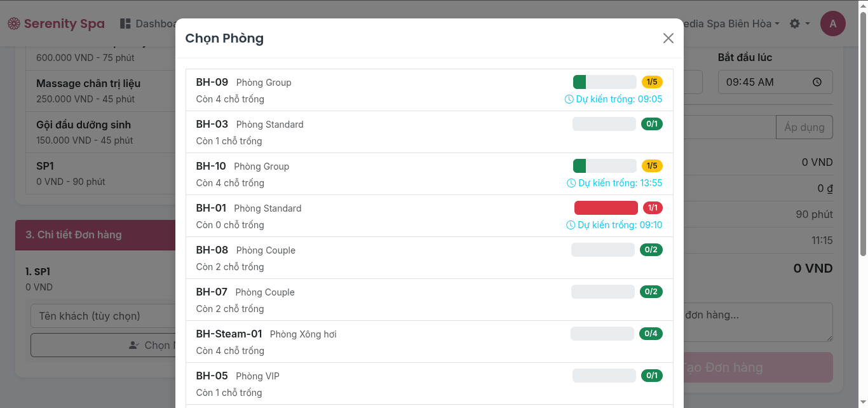868x408 pixels.
Task: Expand the Spa Biên Hòa branch dropdown
Action: tap(734, 24)
